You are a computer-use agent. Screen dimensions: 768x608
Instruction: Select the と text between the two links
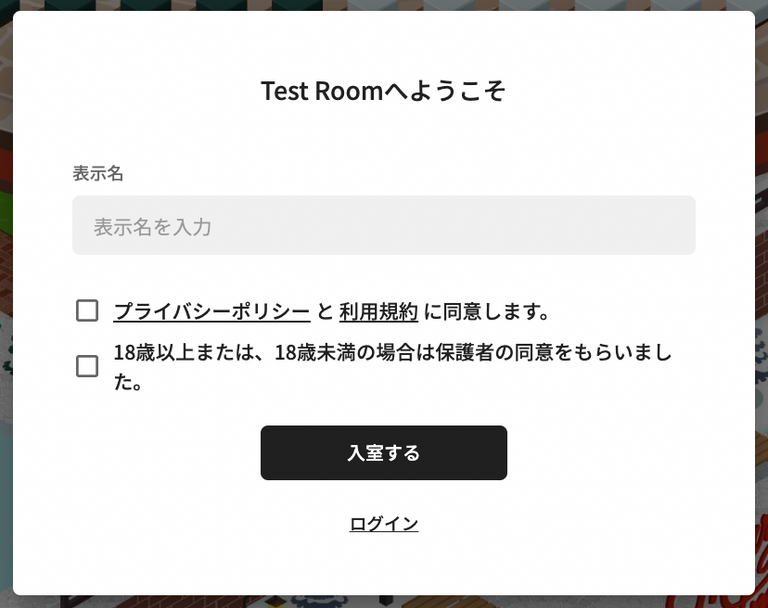325,312
